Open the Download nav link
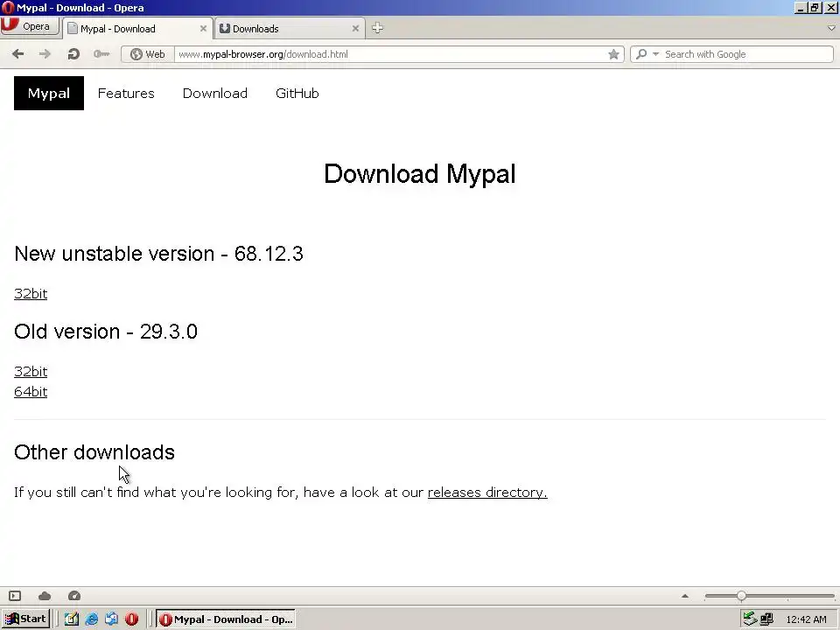Screen dimensions: 840x630 [x=215, y=94]
